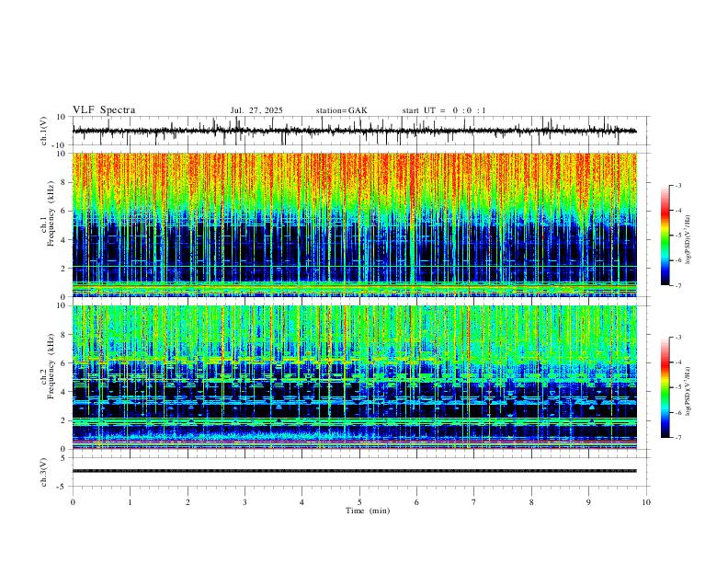
Task: Click the log(PSD) label beside ch.2 colorbar
Action: tap(688, 391)
